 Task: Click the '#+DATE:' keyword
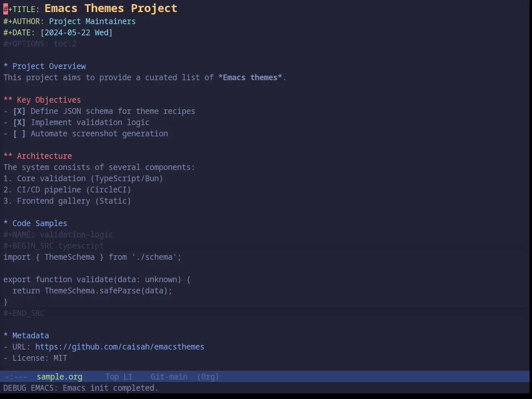point(19,32)
